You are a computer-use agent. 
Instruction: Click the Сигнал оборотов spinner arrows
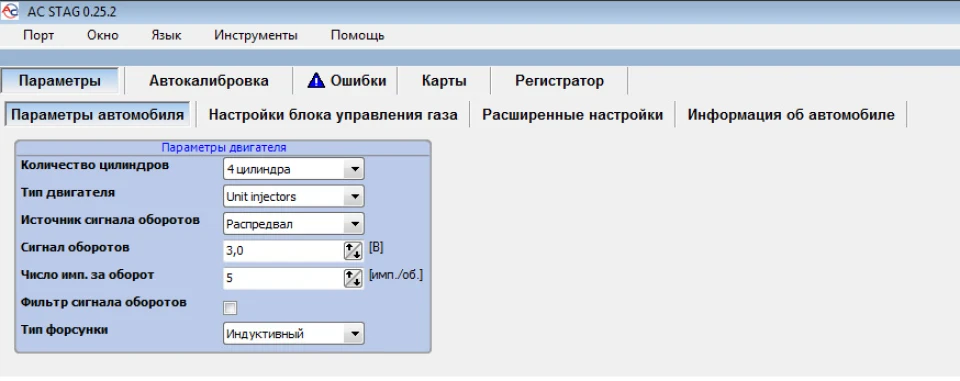[x=353, y=251]
